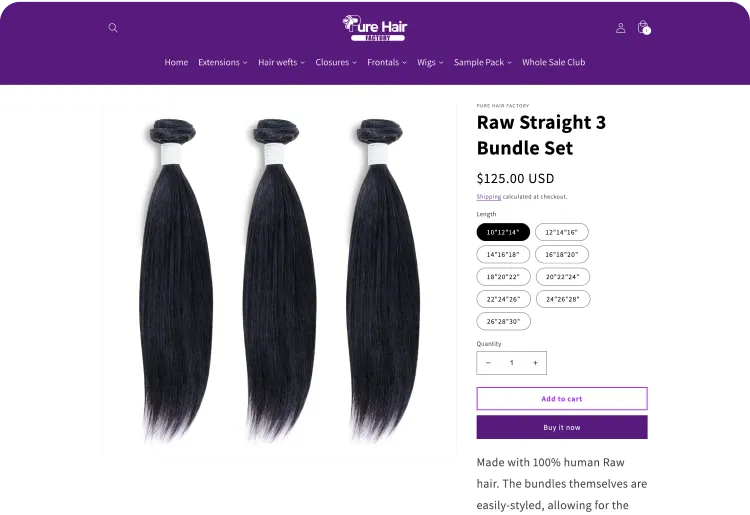Click the quantity number input field
Screen dimensions: 750x515
(x=512, y=363)
